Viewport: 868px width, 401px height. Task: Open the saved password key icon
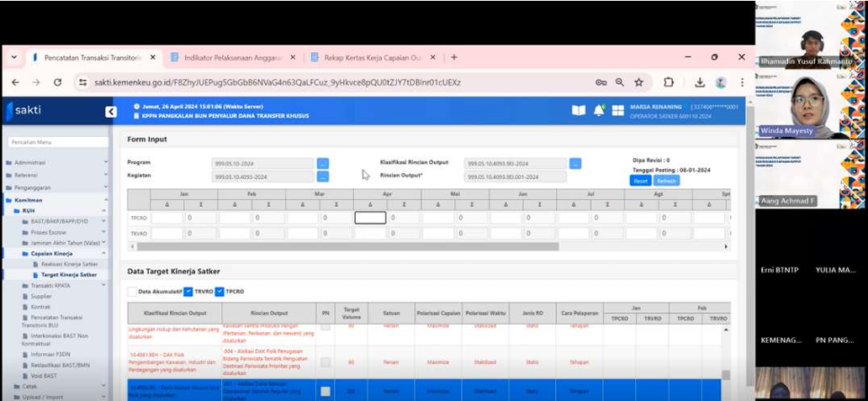coord(601,82)
